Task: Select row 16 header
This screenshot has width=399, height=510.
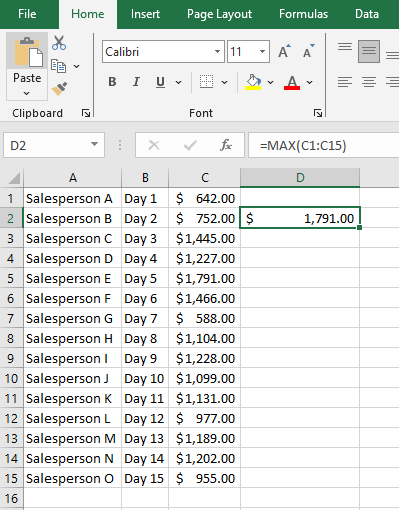Action: coord(11,499)
